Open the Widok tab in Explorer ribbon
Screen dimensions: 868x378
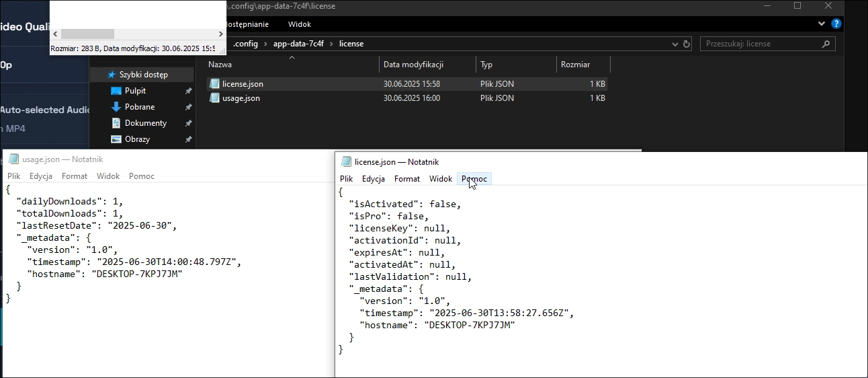300,24
